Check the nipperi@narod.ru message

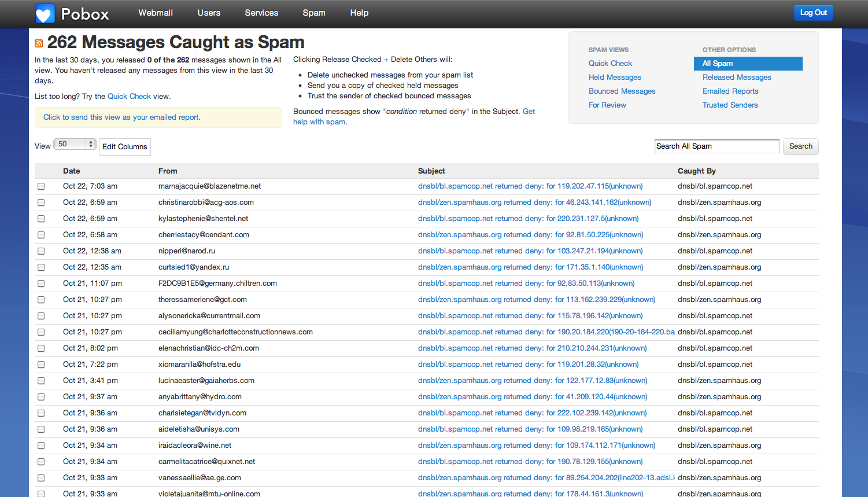41,251
